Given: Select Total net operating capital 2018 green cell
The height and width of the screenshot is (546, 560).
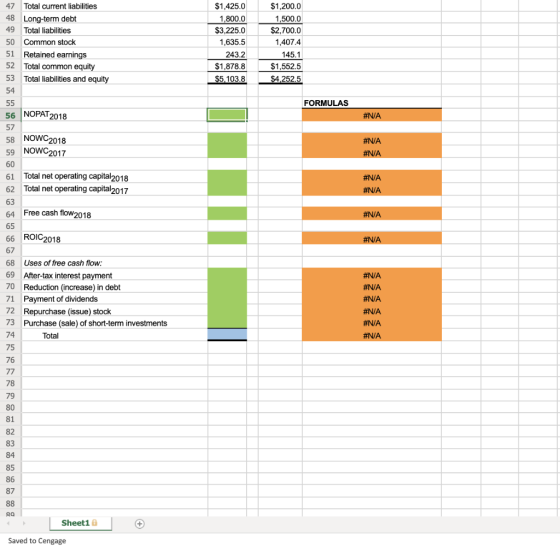Looking at the screenshot, I should pos(227,177).
